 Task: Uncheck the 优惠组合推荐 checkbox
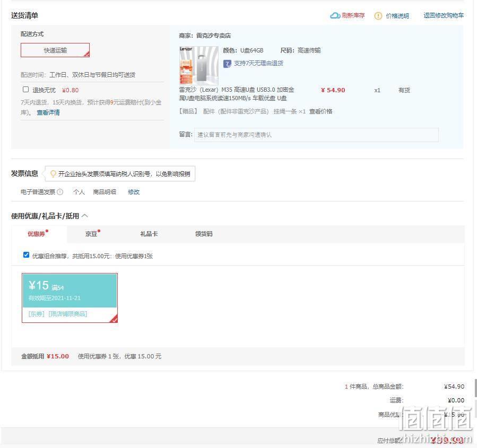pyautogui.click(x=26, y=254)
